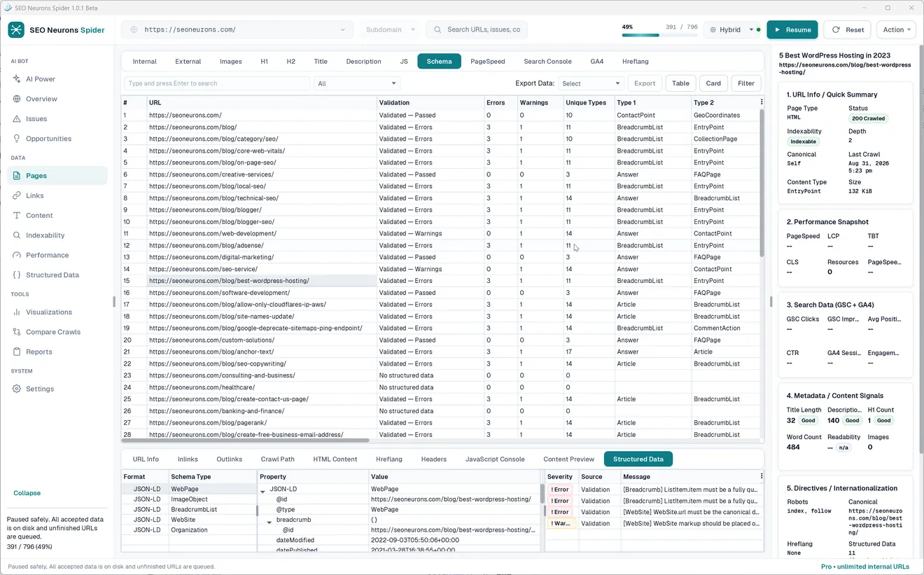Open the Export Data Select dropdown
Viewport: 924px width, 575px height.
click(591, 83)
